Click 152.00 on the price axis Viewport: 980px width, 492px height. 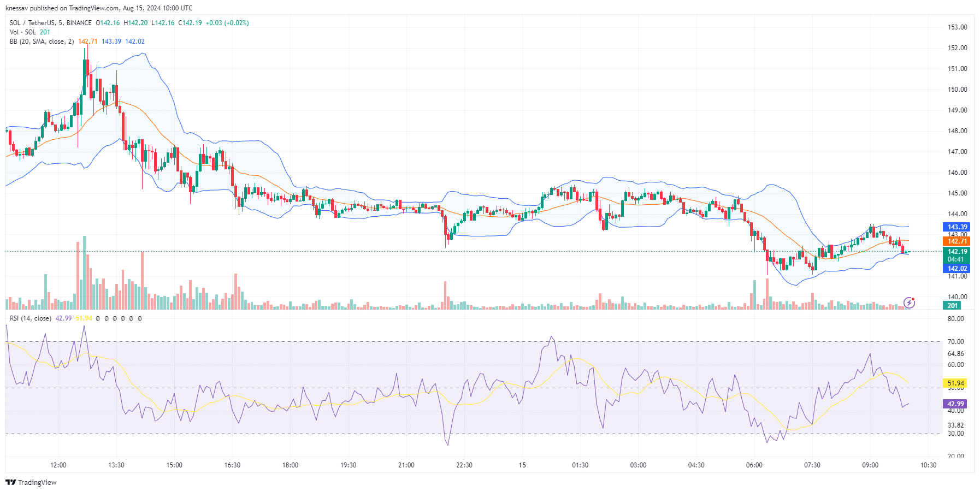tap(957, 48)
